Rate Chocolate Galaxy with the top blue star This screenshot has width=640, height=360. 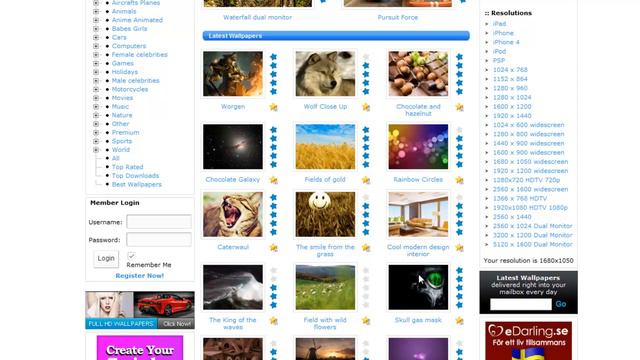(x=273, y=130)
